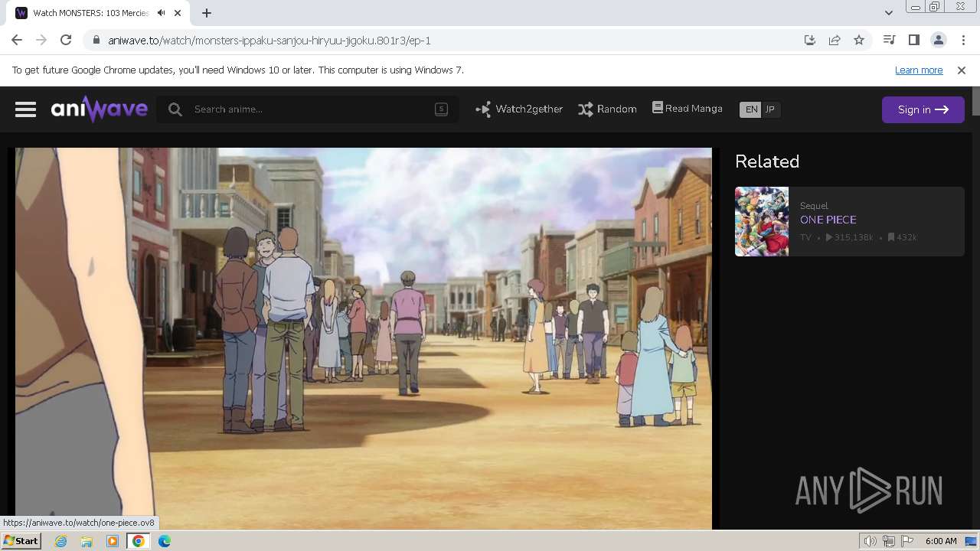
Task: Open the ONE PIECE related title link
Action: [x=828, y=220]
